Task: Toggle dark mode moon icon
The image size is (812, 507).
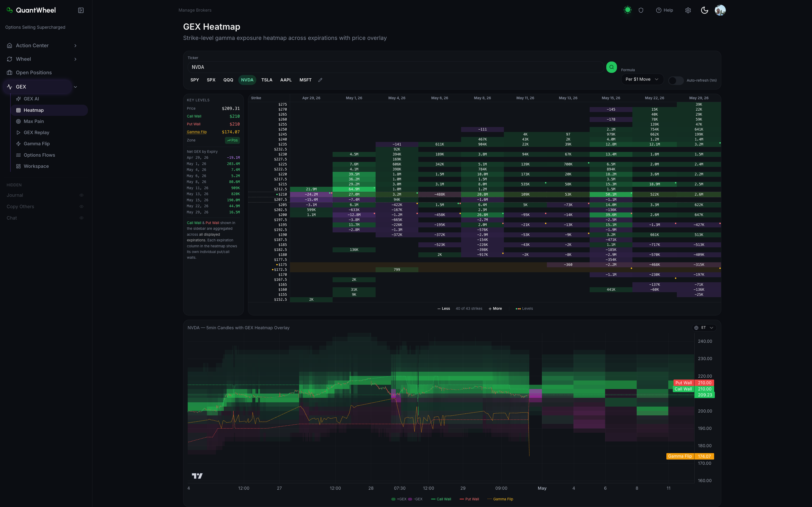Action: pyautogui.click(x=704, y=10)
